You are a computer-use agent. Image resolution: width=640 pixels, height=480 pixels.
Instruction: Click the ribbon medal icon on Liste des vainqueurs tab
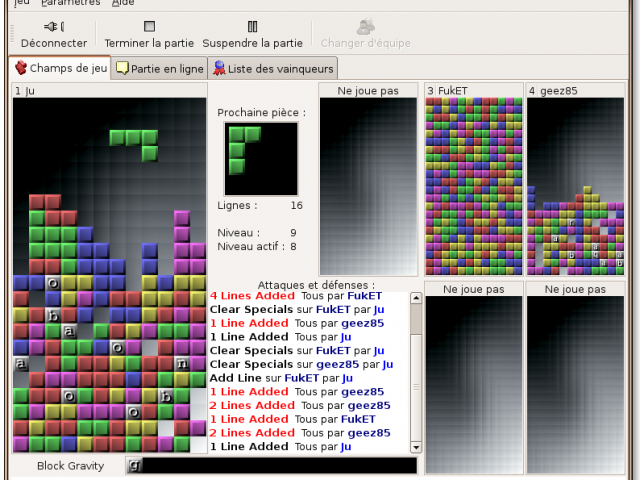(219, 68)
